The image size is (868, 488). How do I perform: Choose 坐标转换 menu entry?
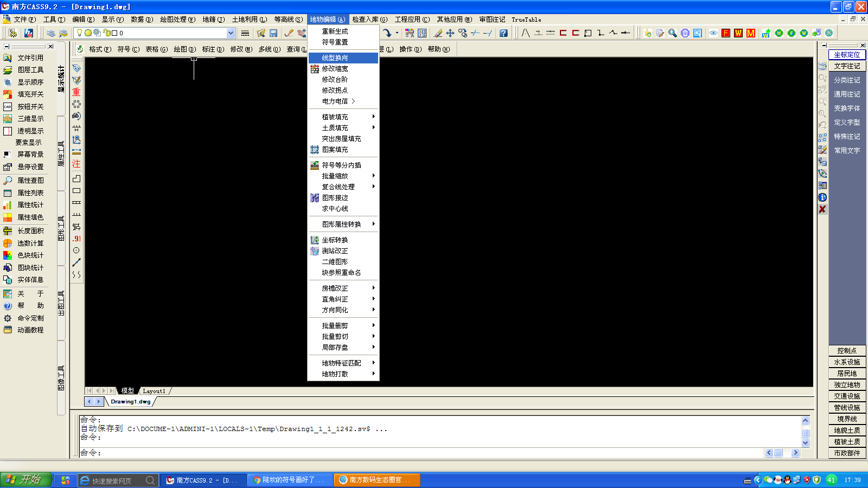(x=343, y=240)
